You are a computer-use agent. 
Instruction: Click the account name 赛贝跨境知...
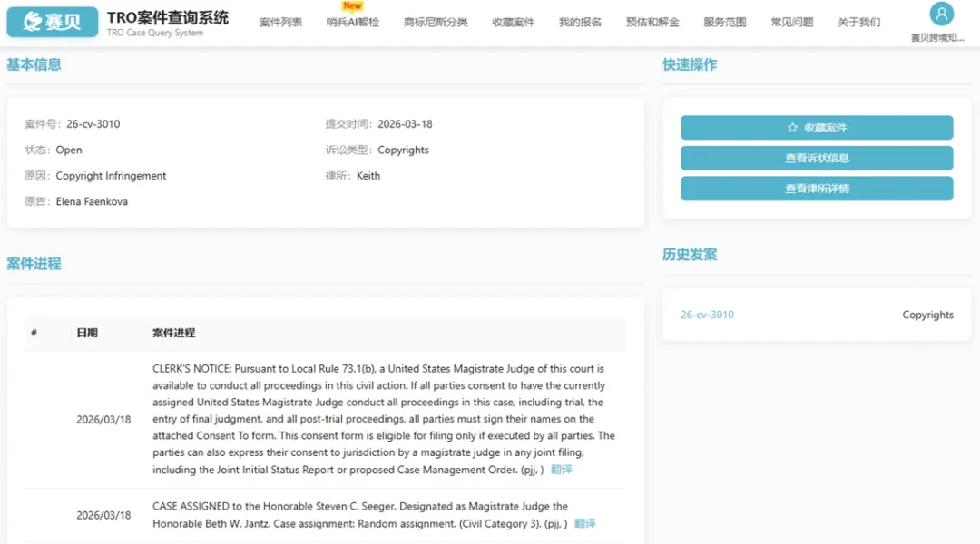(936, 37)
